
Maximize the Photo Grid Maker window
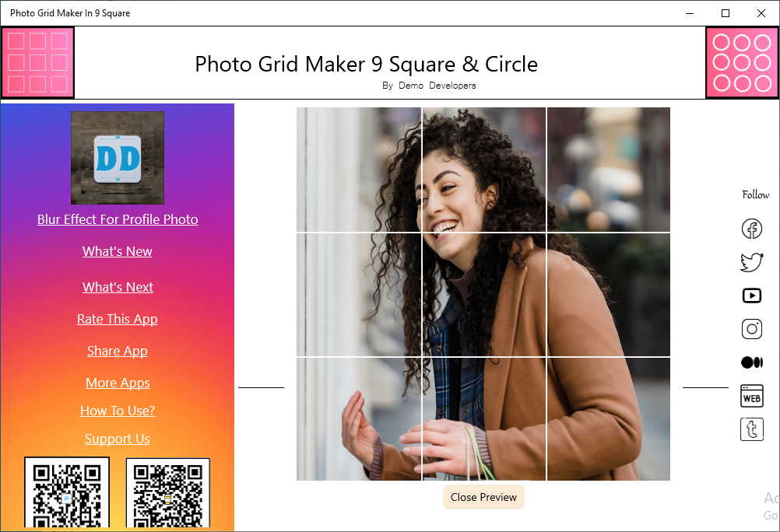pyautogui.click(x=726, y=13)
